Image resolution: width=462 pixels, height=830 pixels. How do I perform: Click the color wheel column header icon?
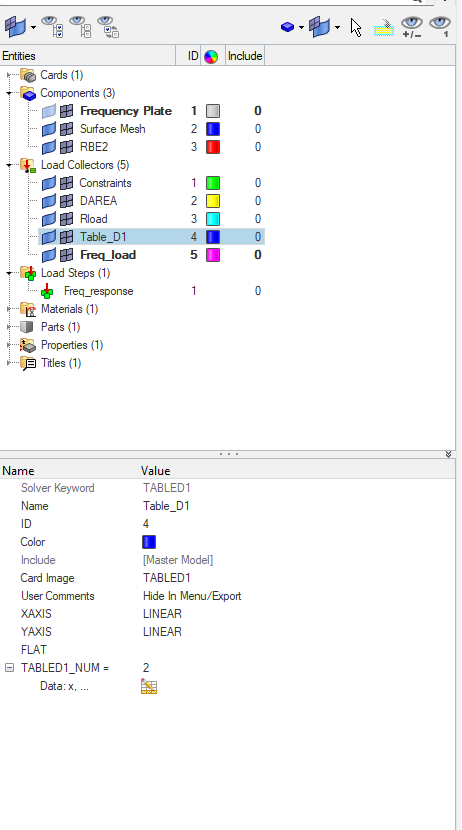[211, 56]
